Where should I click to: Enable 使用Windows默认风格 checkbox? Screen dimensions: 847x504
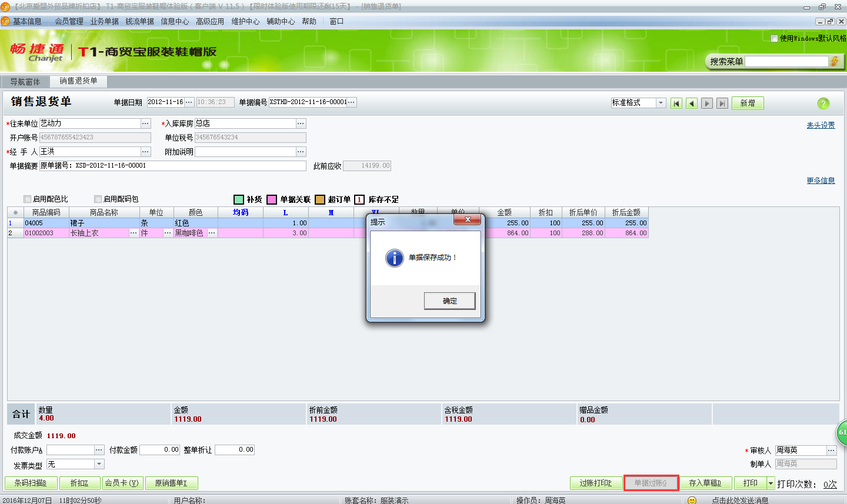click(775, 38)
